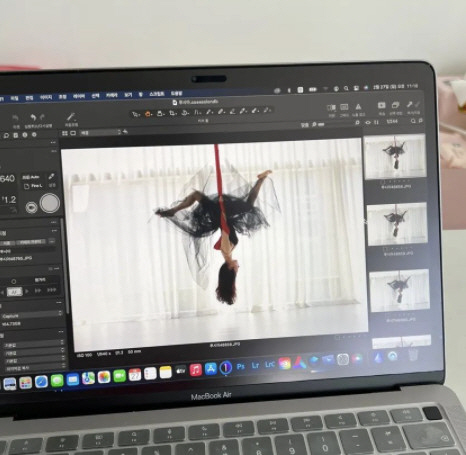
Task: Open the Capture dropdown in left panel
Action: (32, 314)
